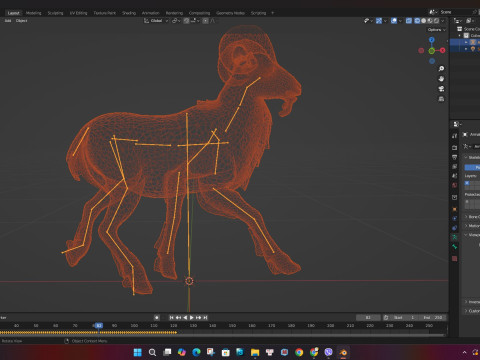The height and width of the screenshot is (360, 480).
Task: Click the Windows Start button
Action: 138,352
